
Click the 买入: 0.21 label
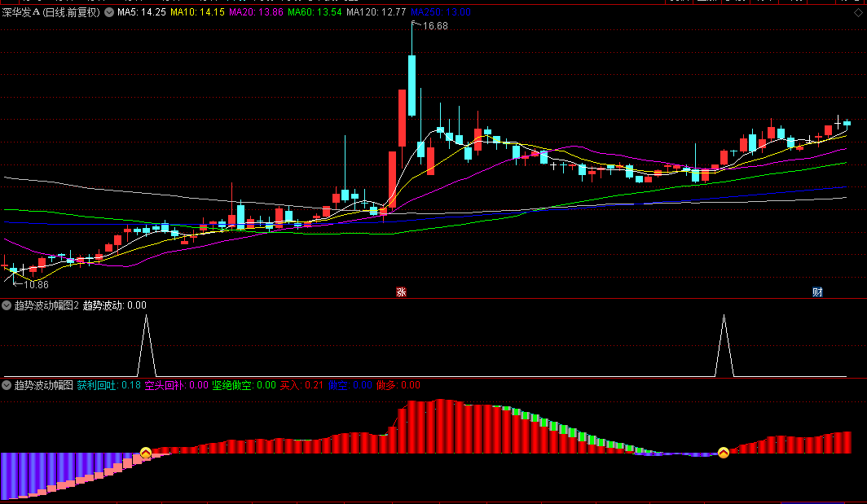301,385
